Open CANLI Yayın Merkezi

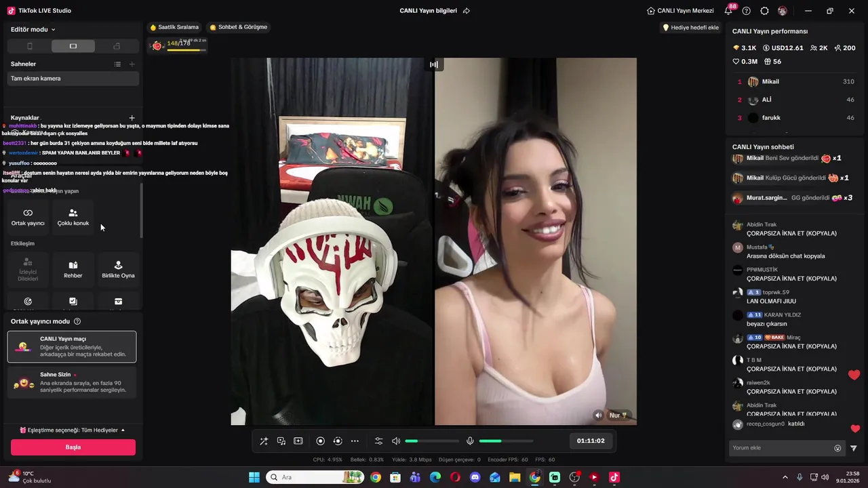tap(680, 11)
